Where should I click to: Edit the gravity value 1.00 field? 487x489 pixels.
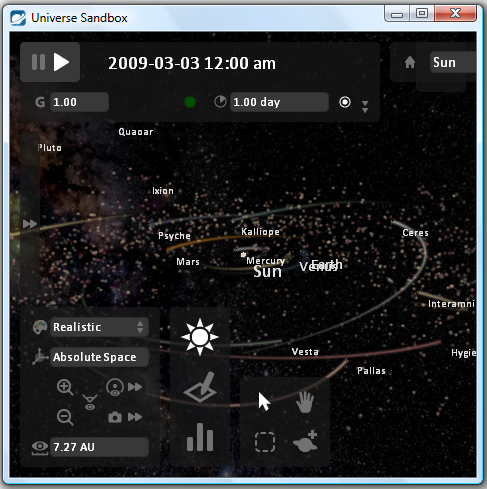click(x=79, y=102)
